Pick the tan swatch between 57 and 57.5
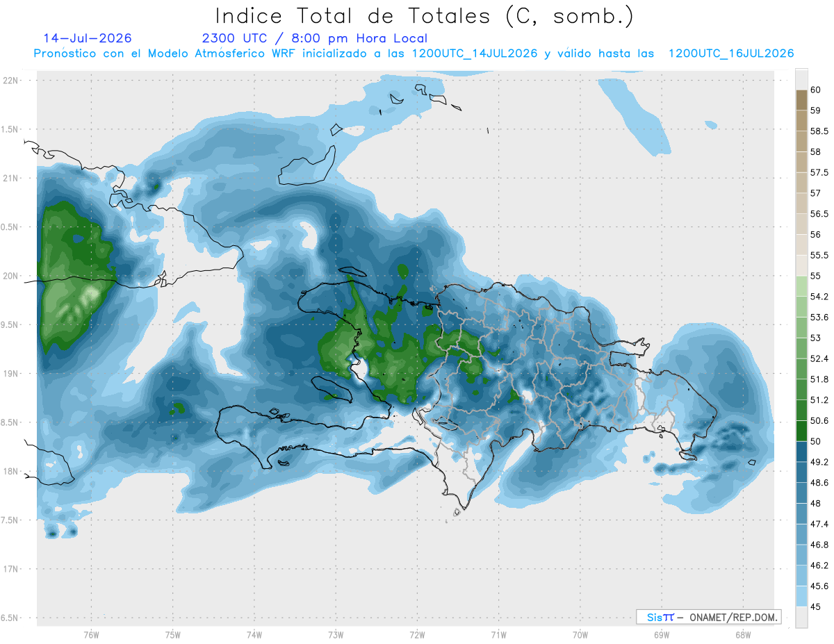834x644 pixels. tap(801, 183)
